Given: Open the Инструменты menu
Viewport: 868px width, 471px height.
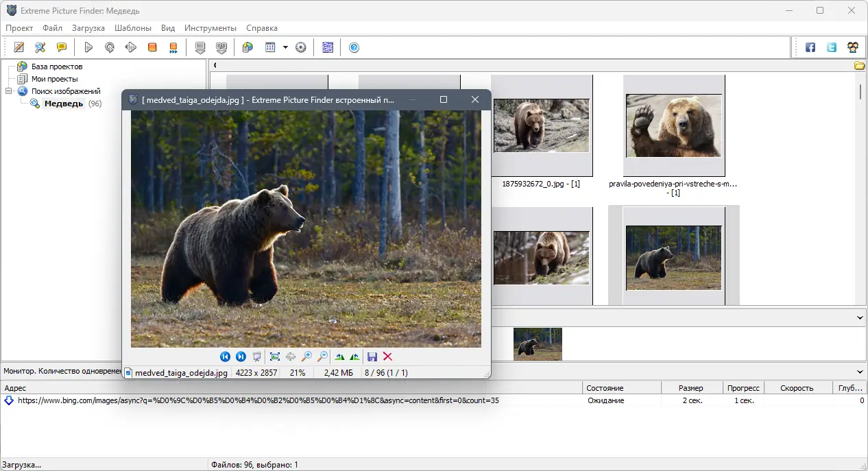Looking at the screenshot, I should pos(210,28).
